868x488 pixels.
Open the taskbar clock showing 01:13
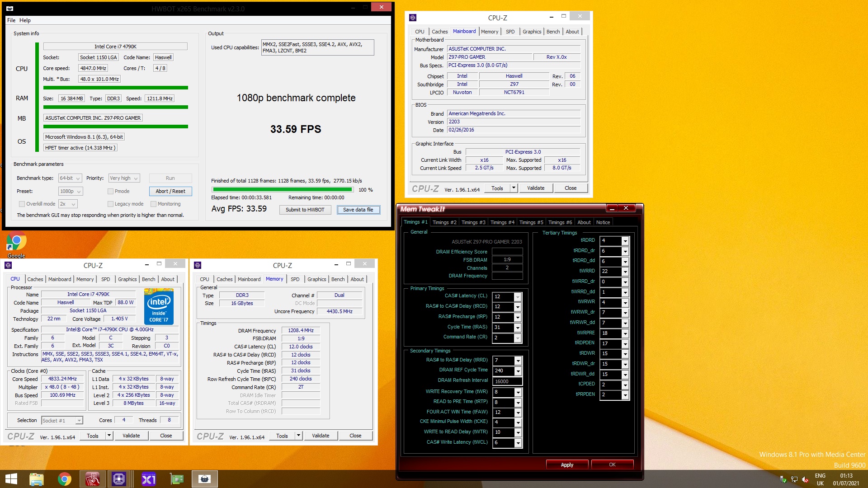(x=846, y=479)
